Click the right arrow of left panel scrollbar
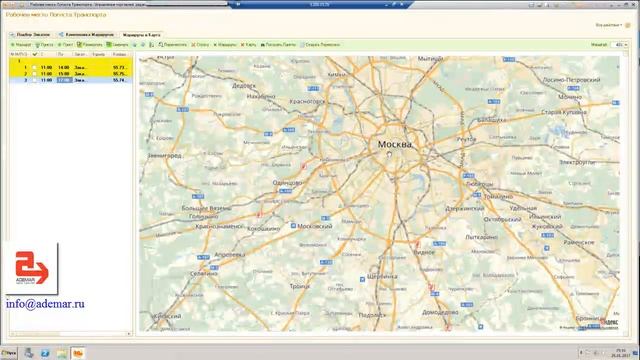 coord(129,334)
